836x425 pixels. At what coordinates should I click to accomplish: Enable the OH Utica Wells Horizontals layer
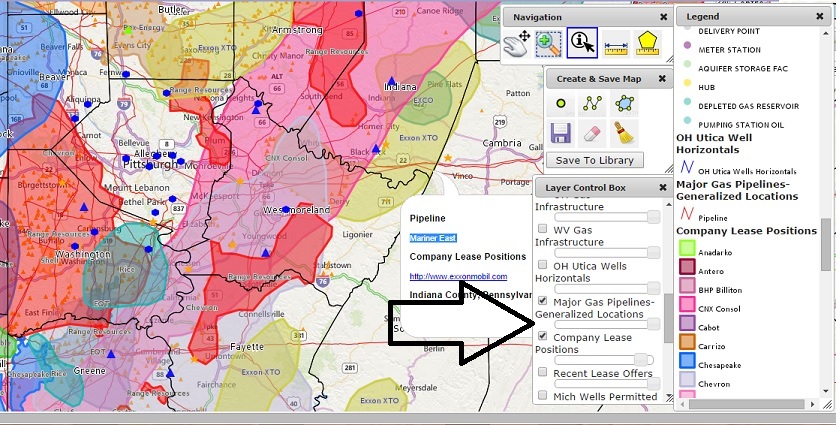point(542,265)
